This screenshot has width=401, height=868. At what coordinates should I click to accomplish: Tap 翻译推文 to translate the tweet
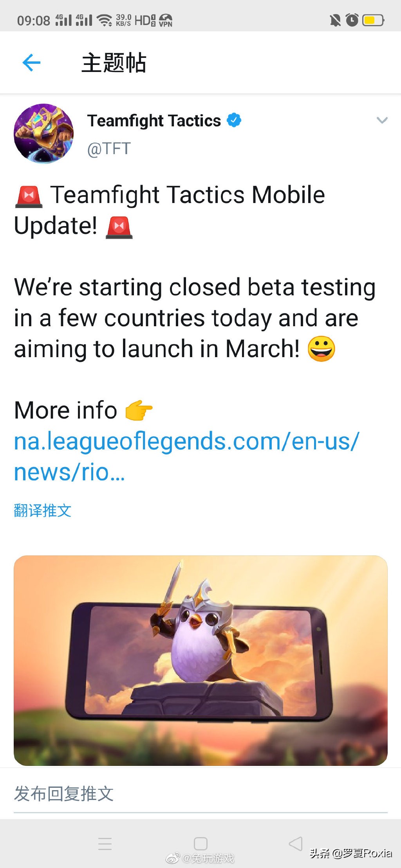tap(43, 510)
